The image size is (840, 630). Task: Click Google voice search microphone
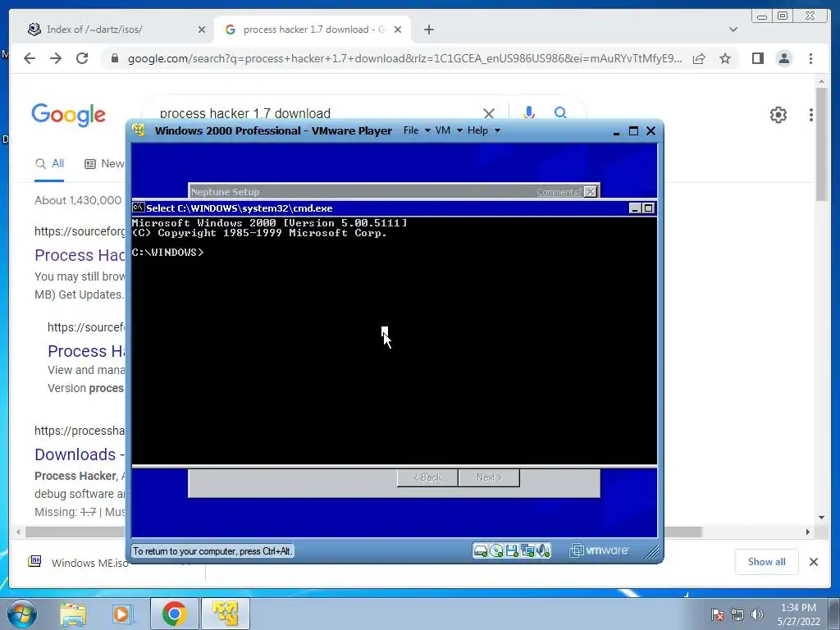pos(529,112)
